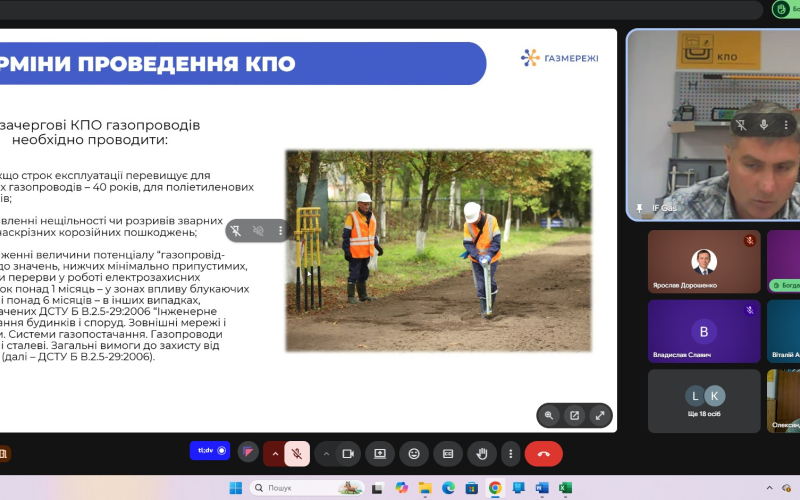
Task: Click the field workers photo on the slide
Action: 438,251
